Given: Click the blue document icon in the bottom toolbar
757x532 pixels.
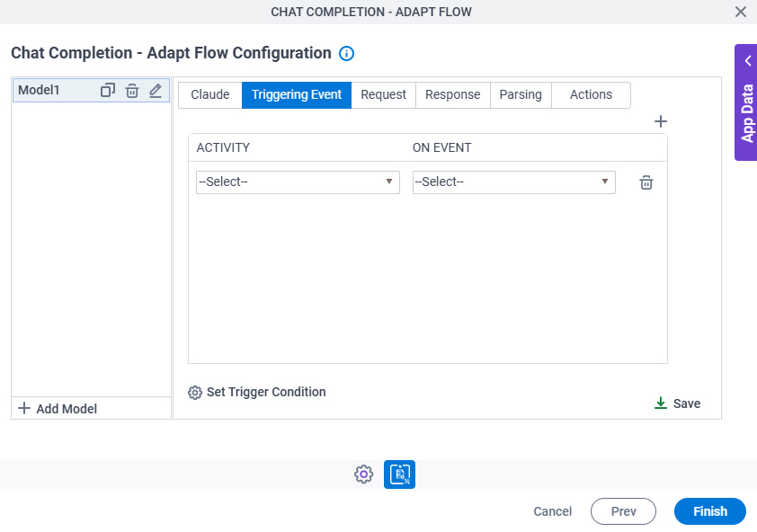Looking at the screenshot, I should (x=399, y=474).
